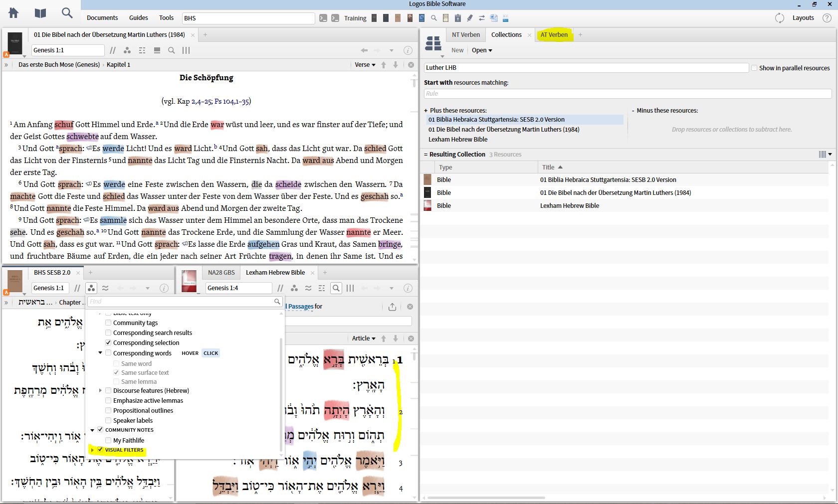This screenshot has width=838, height=504.
Task: Select HOVER mode for Corresponding words
Action: pyautogui.click(x=190, y=353)
